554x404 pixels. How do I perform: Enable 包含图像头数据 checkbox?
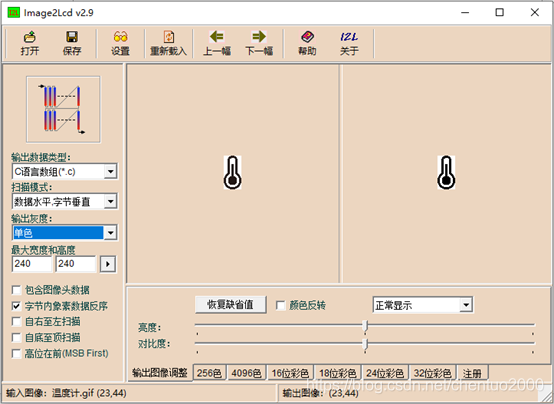click(x=16, y=290)
